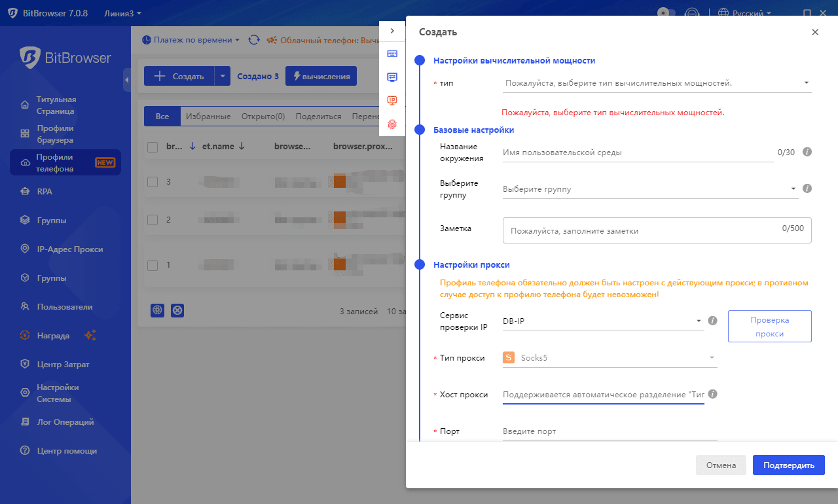Viewport: 838px width, 504px height.
Task: Click the fingerprint icon in side strip
Action: pos(392,123)
